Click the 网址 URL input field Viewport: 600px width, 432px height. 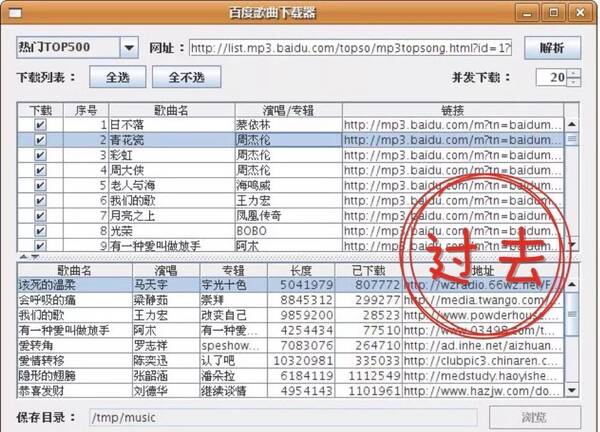coord(350,48)
